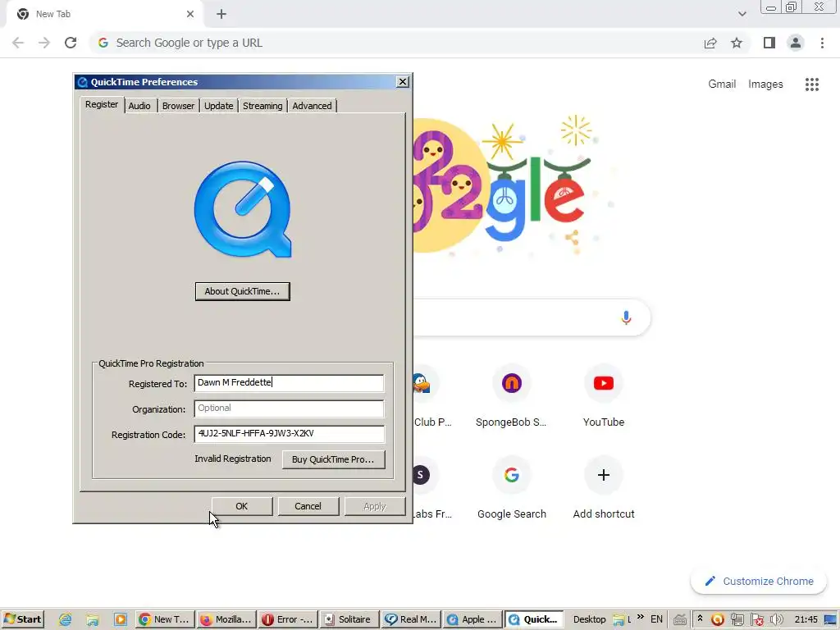
Task: Click the Invalid Registration status text
Action: click(x=232, y=459)
